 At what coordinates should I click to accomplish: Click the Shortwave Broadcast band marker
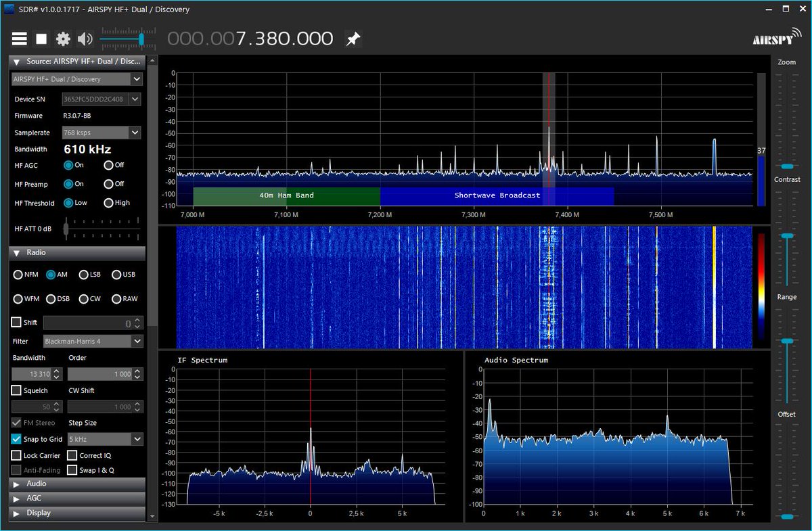497,196
